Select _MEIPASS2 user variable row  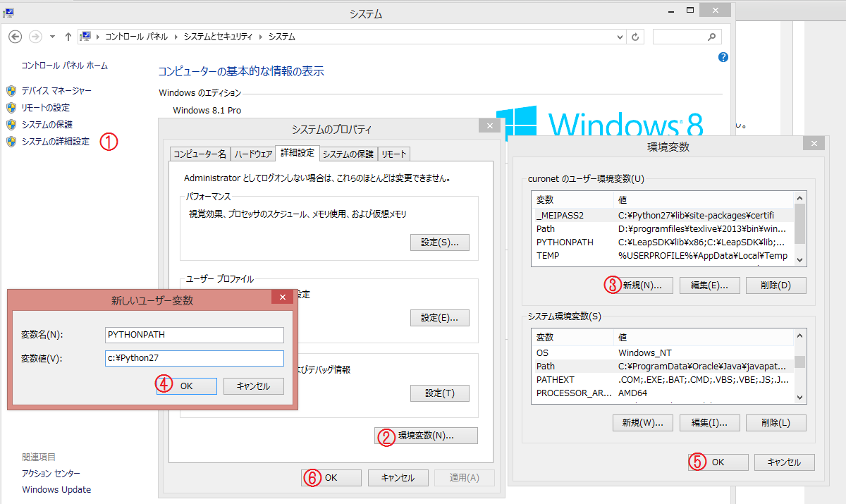pos(663,215)
